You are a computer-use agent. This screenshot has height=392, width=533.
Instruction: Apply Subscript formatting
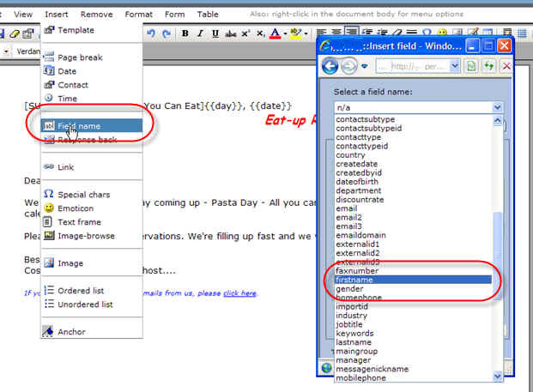point(260,33)
